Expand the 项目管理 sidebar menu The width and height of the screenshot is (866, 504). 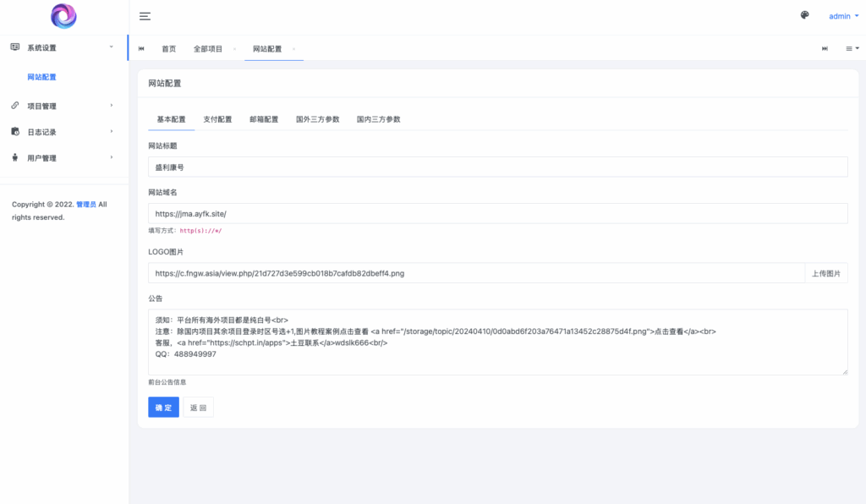point(63,106)
